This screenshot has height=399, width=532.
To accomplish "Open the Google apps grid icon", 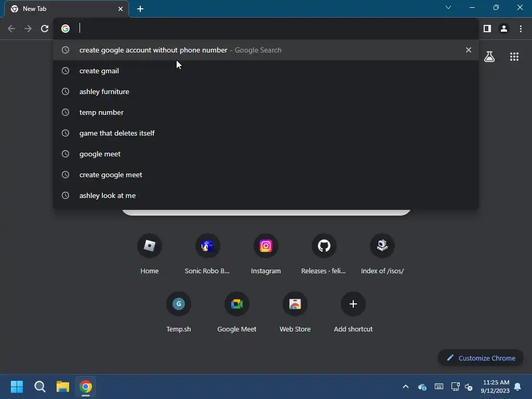I will tap(514, 57).
